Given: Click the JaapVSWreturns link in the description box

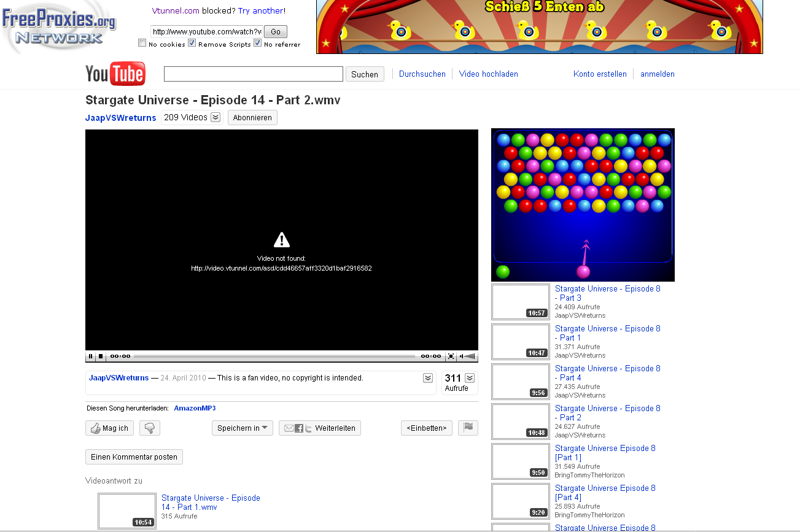Looking at the screenshot, I should coord(119,378).
